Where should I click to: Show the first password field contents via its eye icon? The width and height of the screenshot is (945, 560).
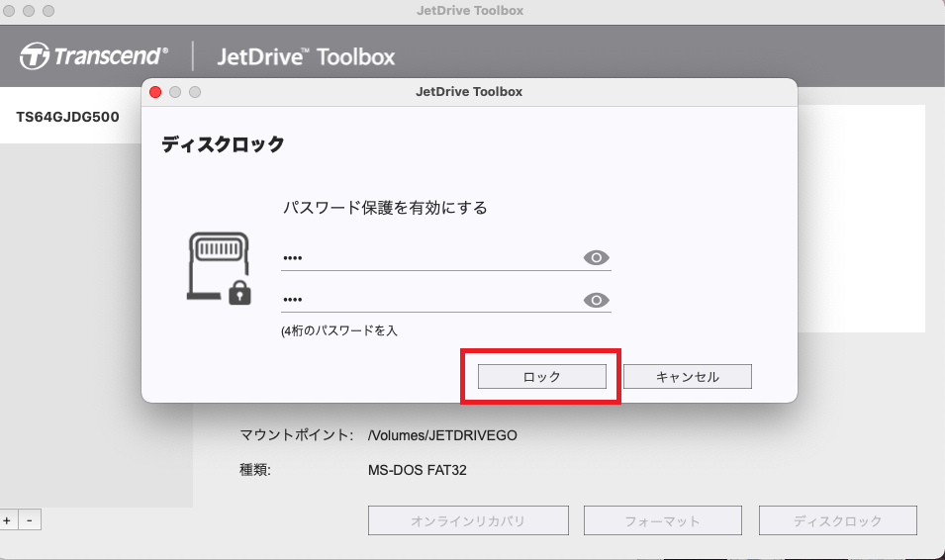596,258
